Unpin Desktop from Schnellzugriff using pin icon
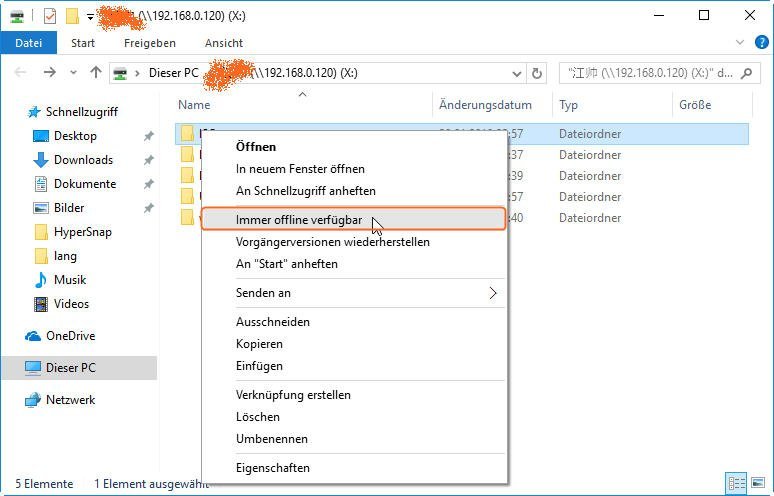The height and width of the screenshot is (496, 774). pos(149,136)
